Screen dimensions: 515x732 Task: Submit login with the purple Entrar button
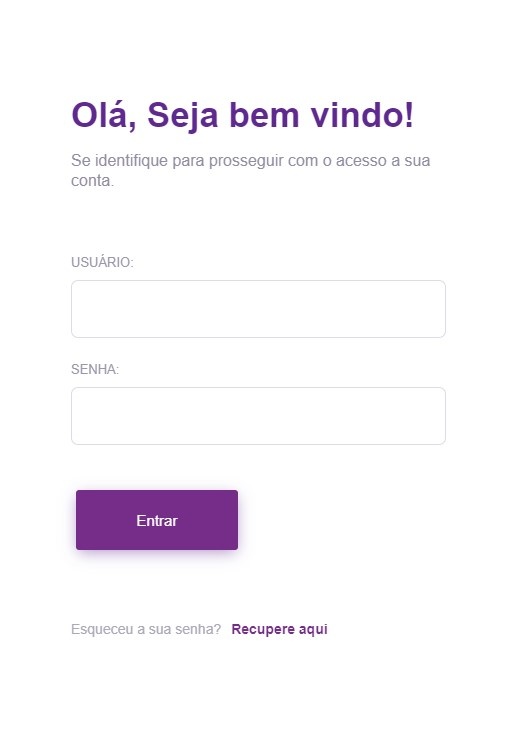coord(157,520)
